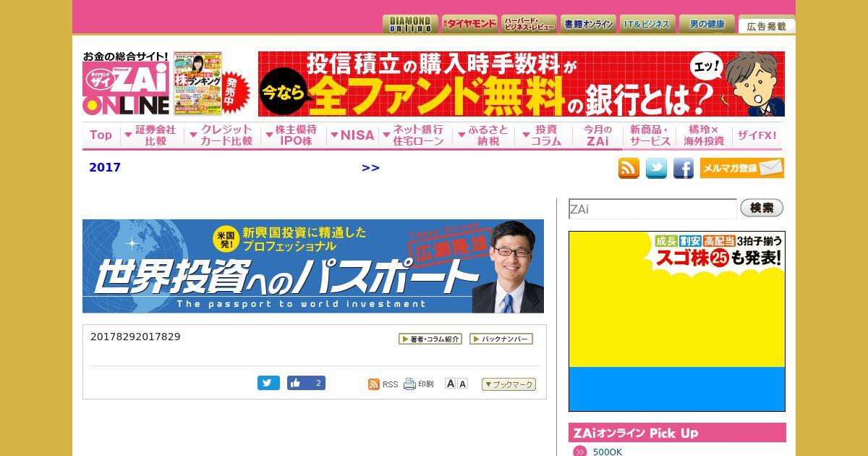Open the orange RSS feed icon near メルマガ登録

tap(629, 169)
